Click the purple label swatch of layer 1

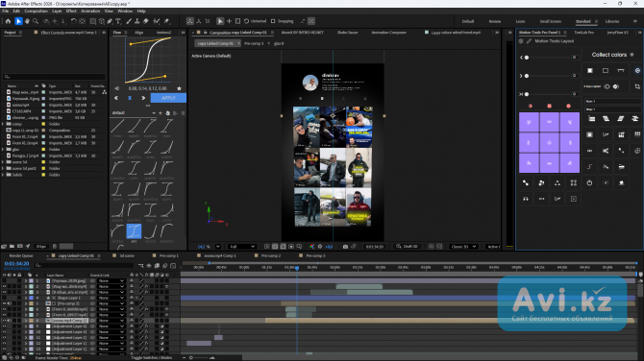(31, 281)
